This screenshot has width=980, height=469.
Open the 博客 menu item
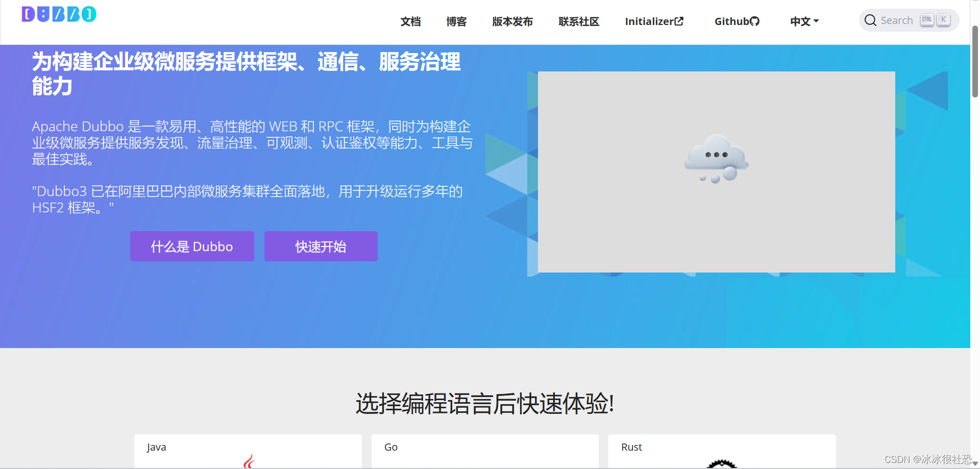tap(456, 21)
